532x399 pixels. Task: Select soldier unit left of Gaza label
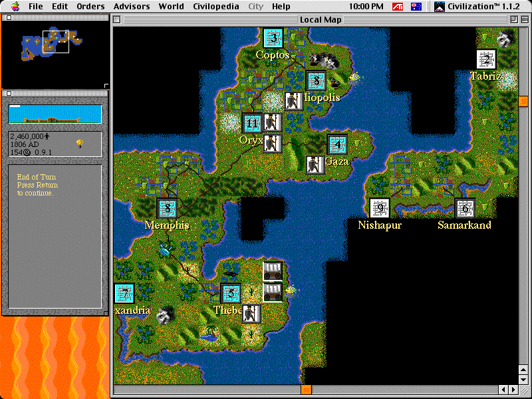[x=315, y=165]
